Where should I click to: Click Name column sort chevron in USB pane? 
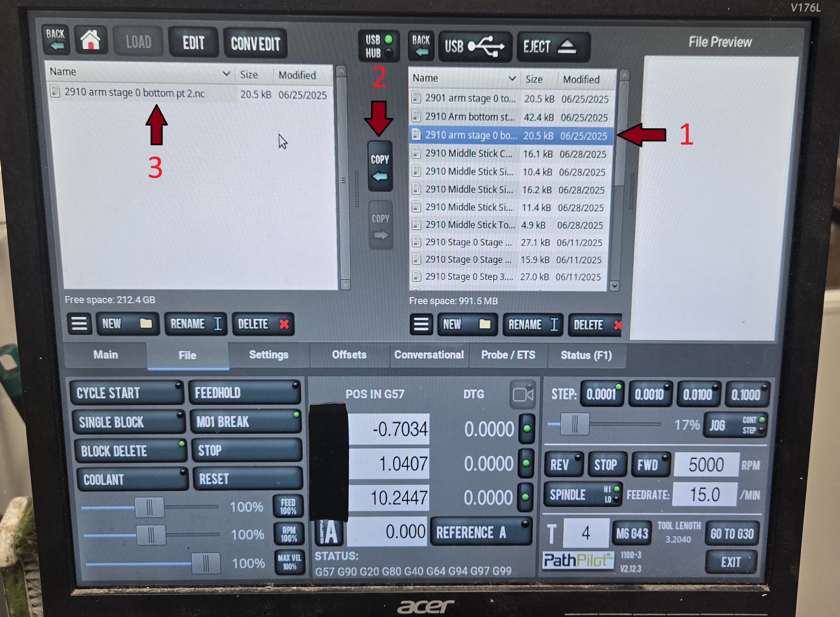coord(512,79)
